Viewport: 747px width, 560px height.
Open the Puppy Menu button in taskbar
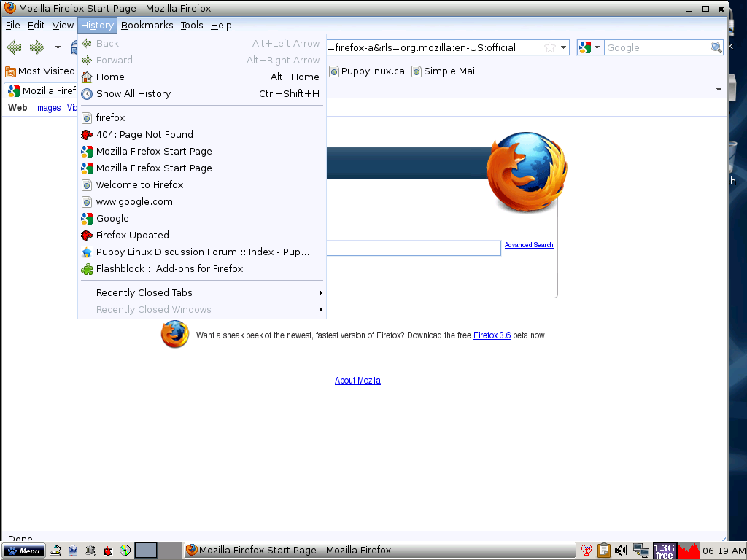coord(23,551)
